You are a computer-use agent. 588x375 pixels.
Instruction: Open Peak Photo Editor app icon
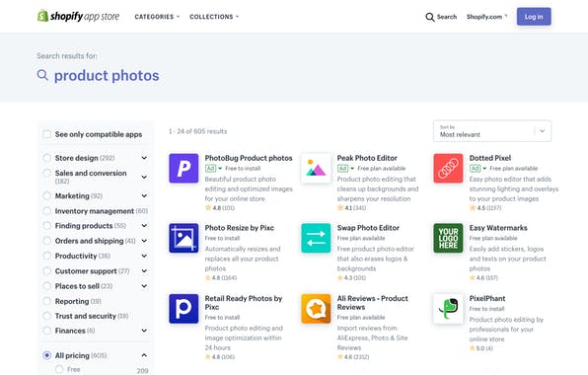click(316, 168)
